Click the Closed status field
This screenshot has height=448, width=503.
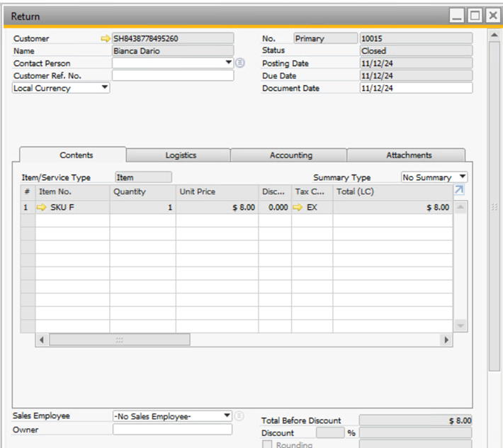416,51
